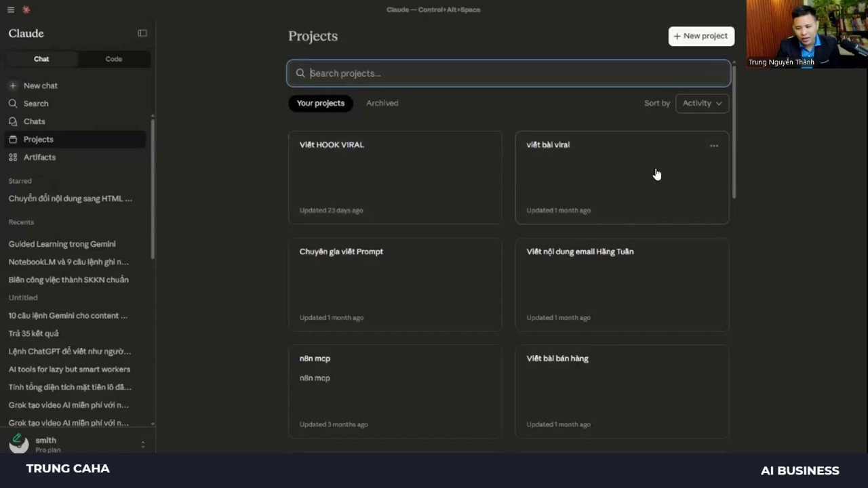Go to Artifacts in the sidebar

click(75, 157)
